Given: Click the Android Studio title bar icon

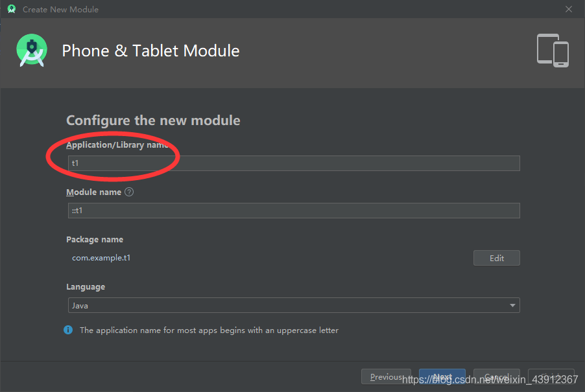Looking at the screenshot, I should pos(11,10).
